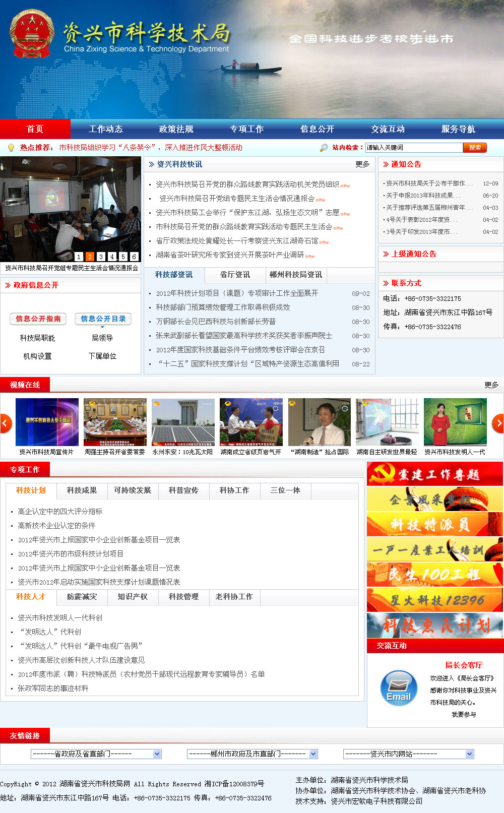
Task: Click the Email icon in 交流互动
Action: [399, 687]
